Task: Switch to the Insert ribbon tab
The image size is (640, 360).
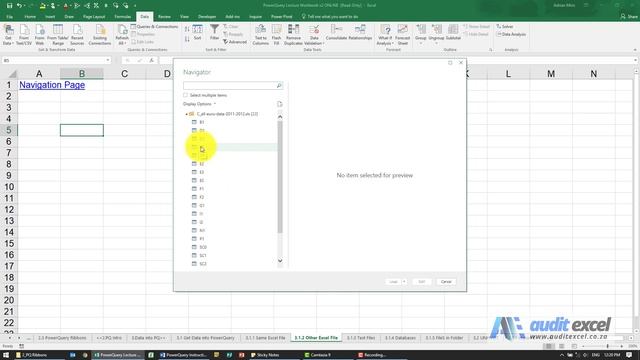Action: [x=50, y=17]
